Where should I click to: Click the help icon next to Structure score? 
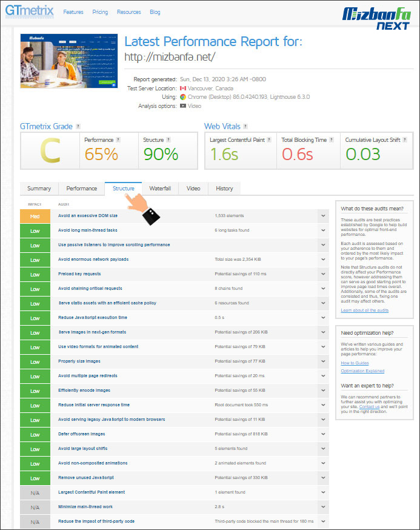click(x=168, y=139)
